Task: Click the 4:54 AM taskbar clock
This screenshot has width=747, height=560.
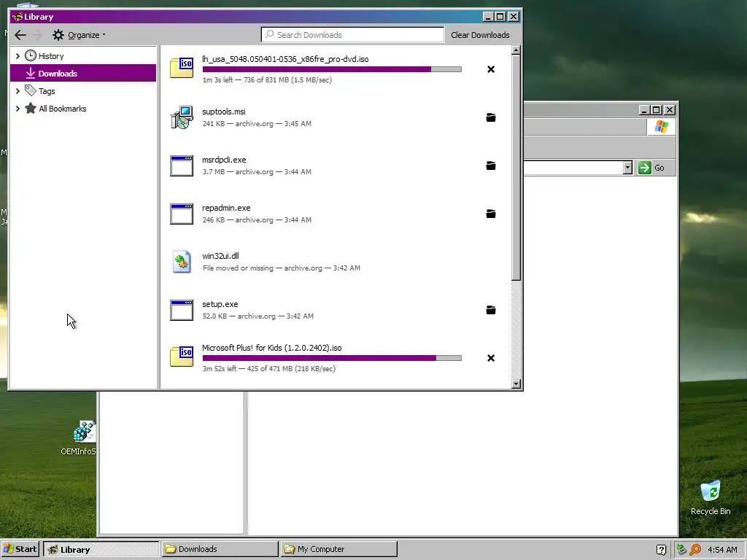Action: [722, 550]
